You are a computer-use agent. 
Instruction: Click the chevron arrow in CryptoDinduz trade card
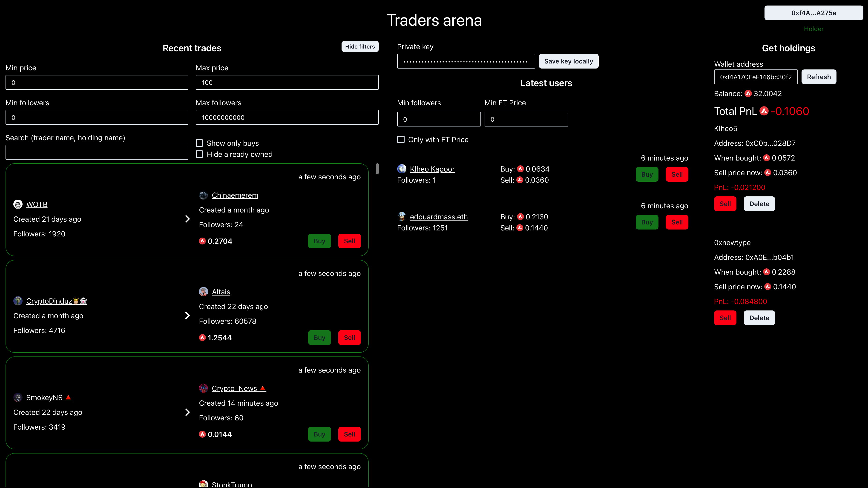(x=187, y=316)
